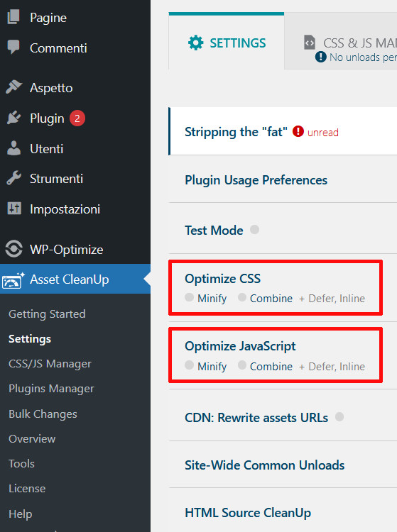Screen dimensions: 397x532
Task: Go to CSS/JS Manager submenu link
Action: (x=50, y=363)
